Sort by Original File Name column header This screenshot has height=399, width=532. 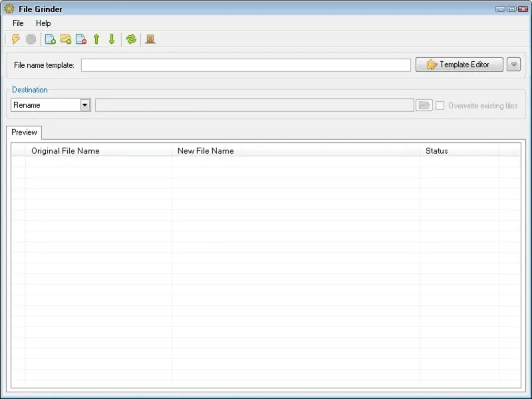[98, 151]
